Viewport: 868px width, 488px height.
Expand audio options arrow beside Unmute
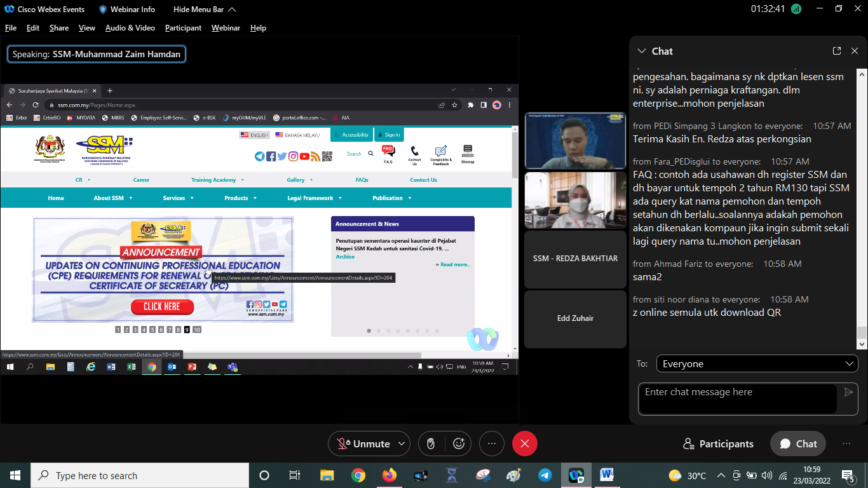pyautogui.click(x=401, y=444)
